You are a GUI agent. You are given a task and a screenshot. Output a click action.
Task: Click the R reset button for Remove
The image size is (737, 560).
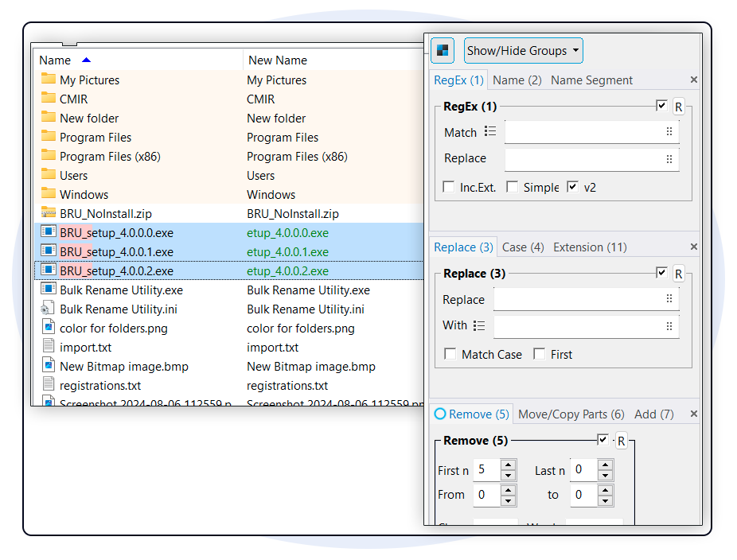[x=621, y=441]
